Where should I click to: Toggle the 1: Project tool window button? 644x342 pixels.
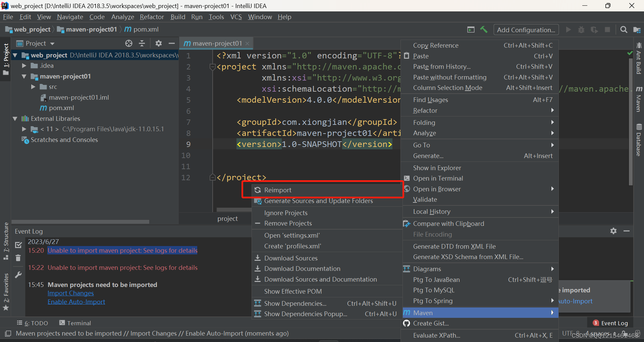6,59
